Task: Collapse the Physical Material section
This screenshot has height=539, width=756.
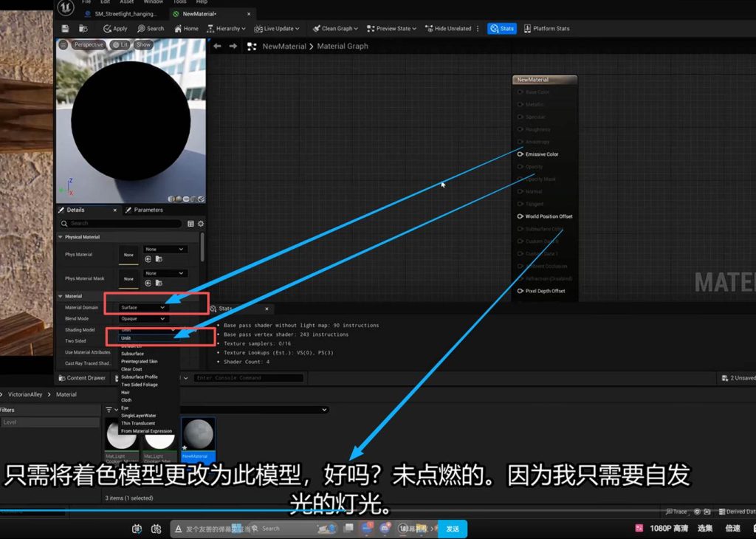Action: click(61, 237)
